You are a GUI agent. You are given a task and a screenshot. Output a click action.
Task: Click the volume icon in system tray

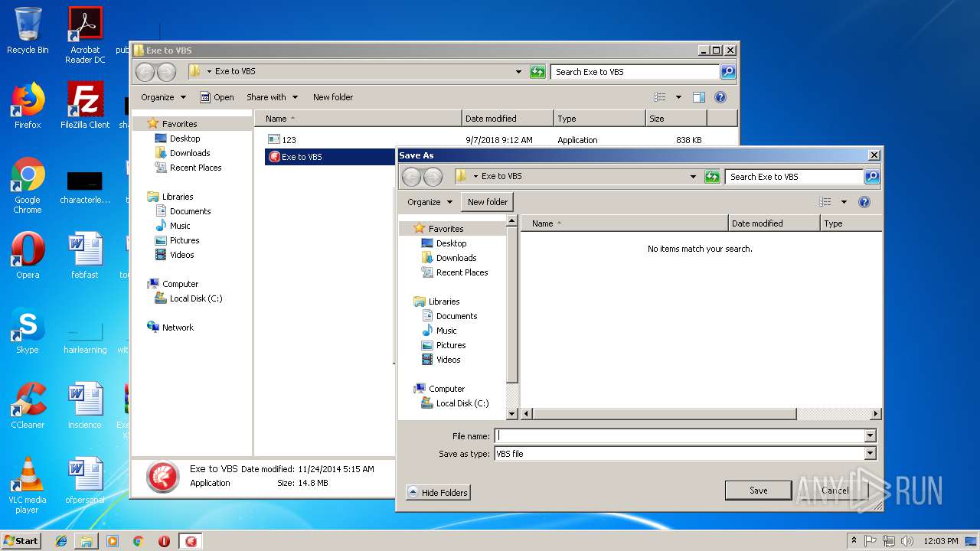(x=907, y=541)
